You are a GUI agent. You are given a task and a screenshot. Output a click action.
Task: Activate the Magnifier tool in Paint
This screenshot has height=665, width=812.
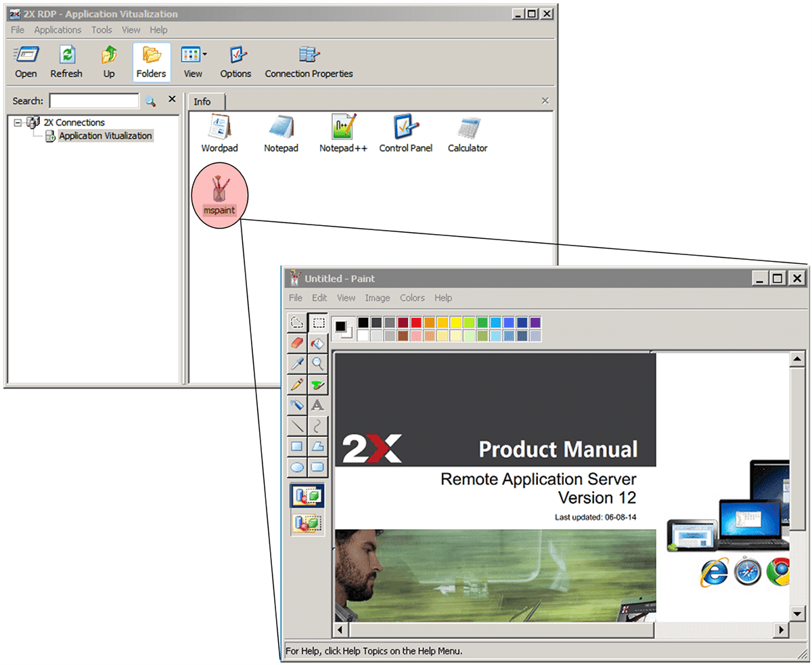[x=318, y=364]
